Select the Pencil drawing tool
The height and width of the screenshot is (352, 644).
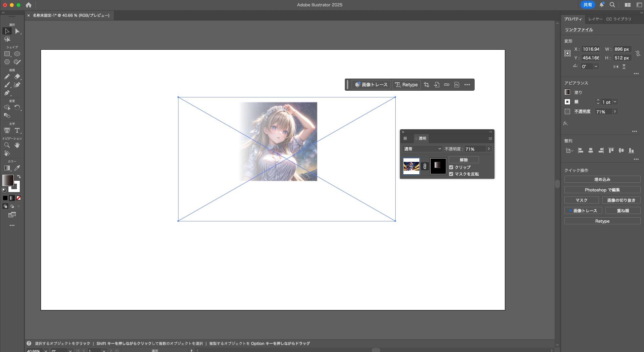coord(7,77)
